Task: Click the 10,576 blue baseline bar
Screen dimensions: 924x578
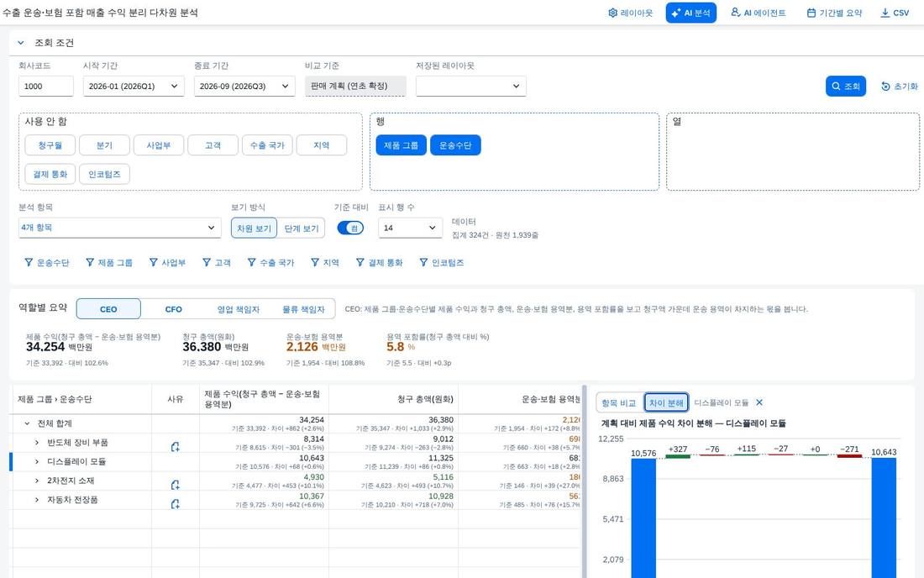Action: [643, 518]
